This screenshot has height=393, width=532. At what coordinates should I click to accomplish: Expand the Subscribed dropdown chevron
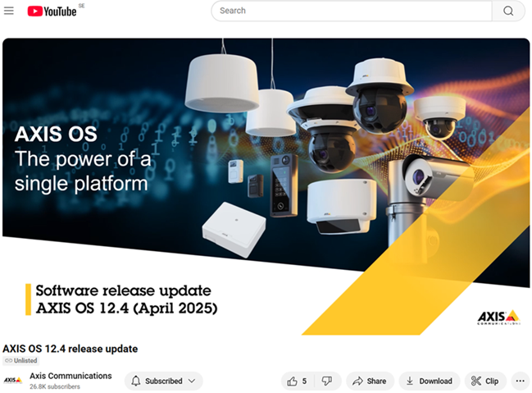point(192,381)
